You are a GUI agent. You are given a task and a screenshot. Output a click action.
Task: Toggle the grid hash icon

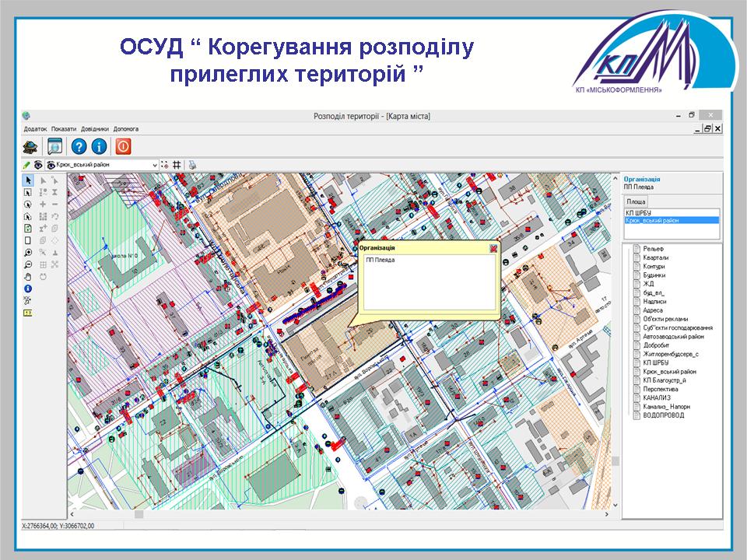[177, 165]
